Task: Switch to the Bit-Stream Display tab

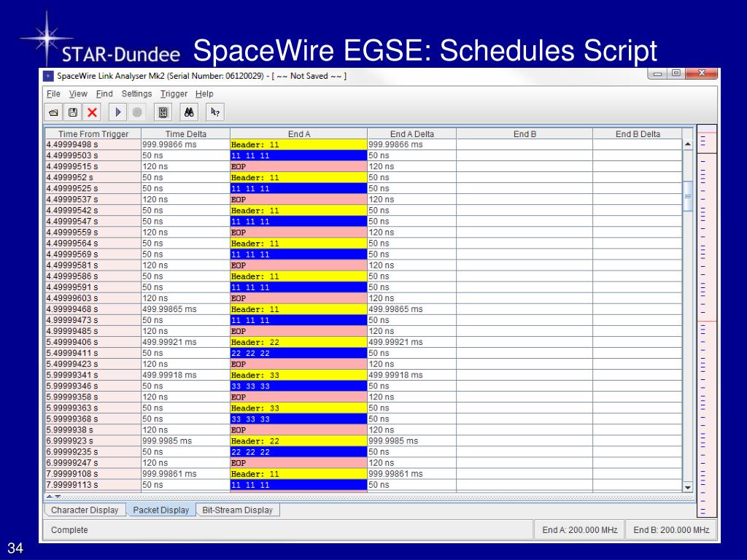Action: pos(237,510)
